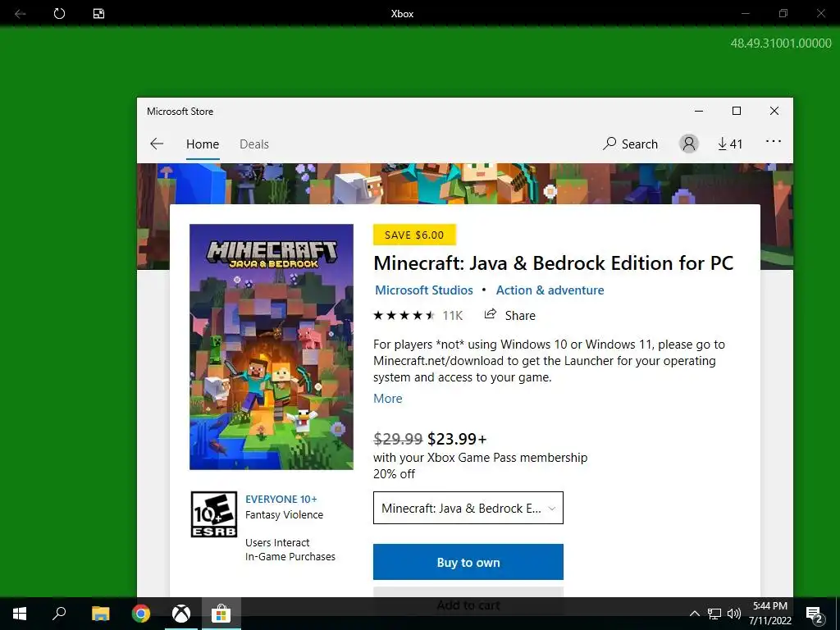This screenshot has width=840, height=630.
Task: Click the Minecraft Java & Bedrock cover art
Action: coord(272,347)
